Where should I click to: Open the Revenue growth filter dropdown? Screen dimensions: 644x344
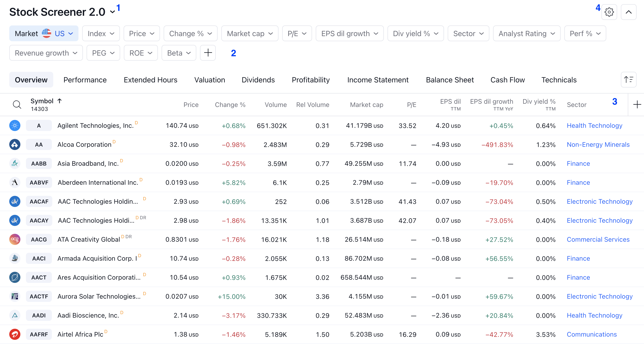[46, 53]
